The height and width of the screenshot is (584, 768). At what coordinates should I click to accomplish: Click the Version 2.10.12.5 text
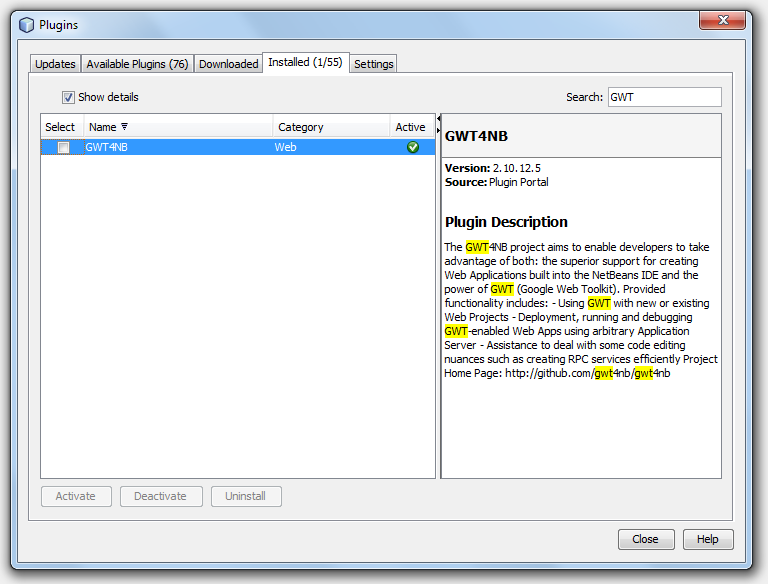[x=492, y=168]
